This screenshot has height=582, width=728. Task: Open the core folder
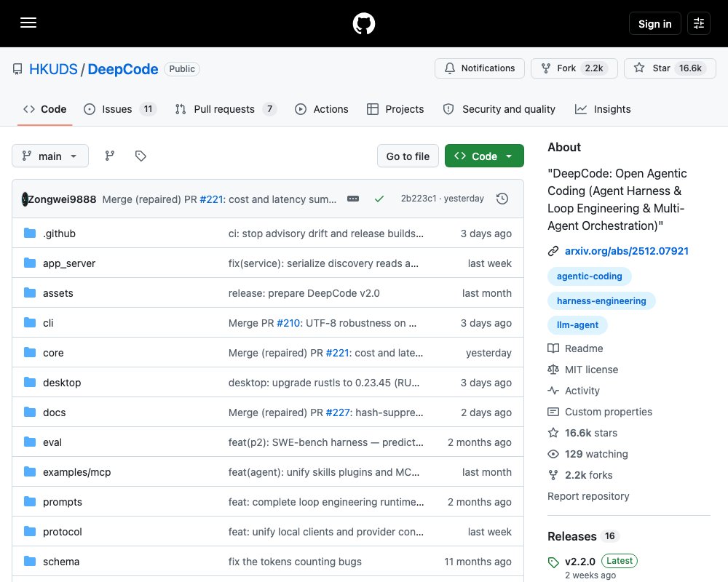(53, 353)
